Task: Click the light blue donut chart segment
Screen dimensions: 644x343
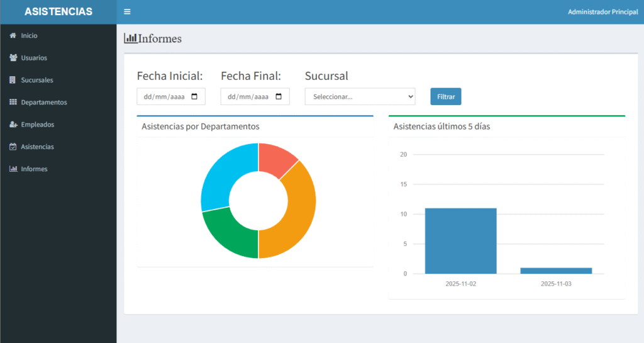Action: [220, 176]
